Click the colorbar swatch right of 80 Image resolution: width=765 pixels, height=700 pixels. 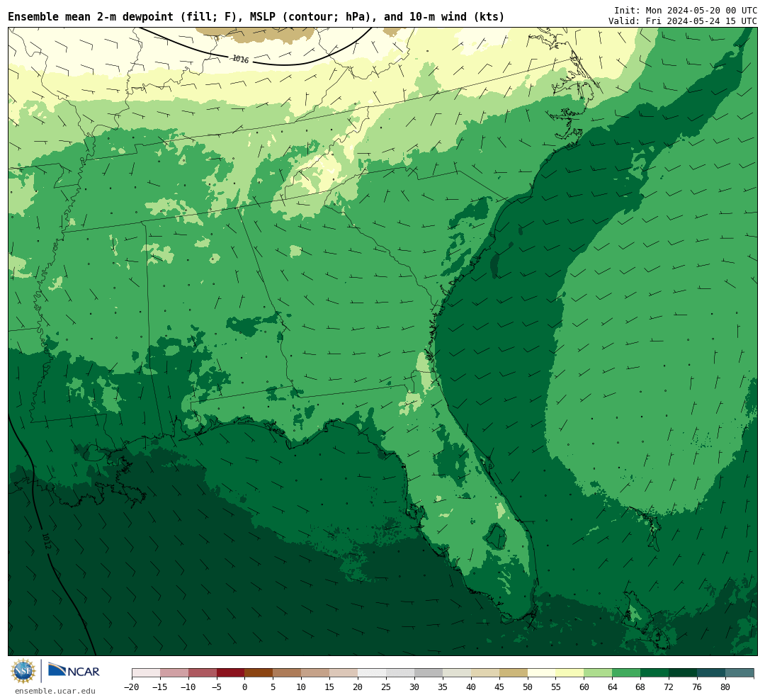point(739,673)
